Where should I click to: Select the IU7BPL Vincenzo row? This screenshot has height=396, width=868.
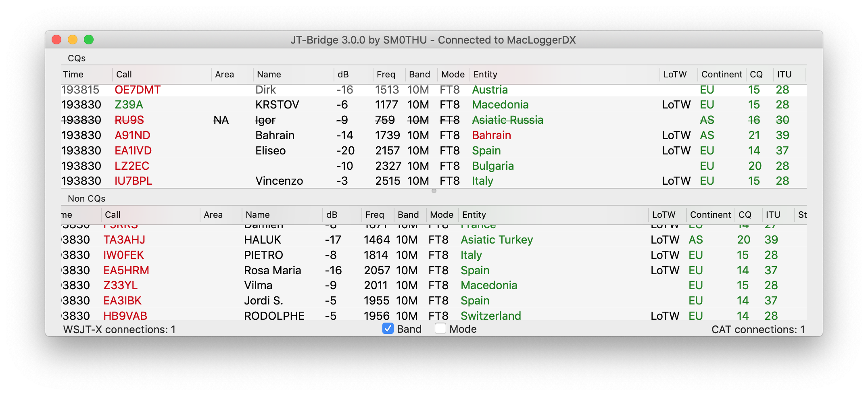(434, 181)
